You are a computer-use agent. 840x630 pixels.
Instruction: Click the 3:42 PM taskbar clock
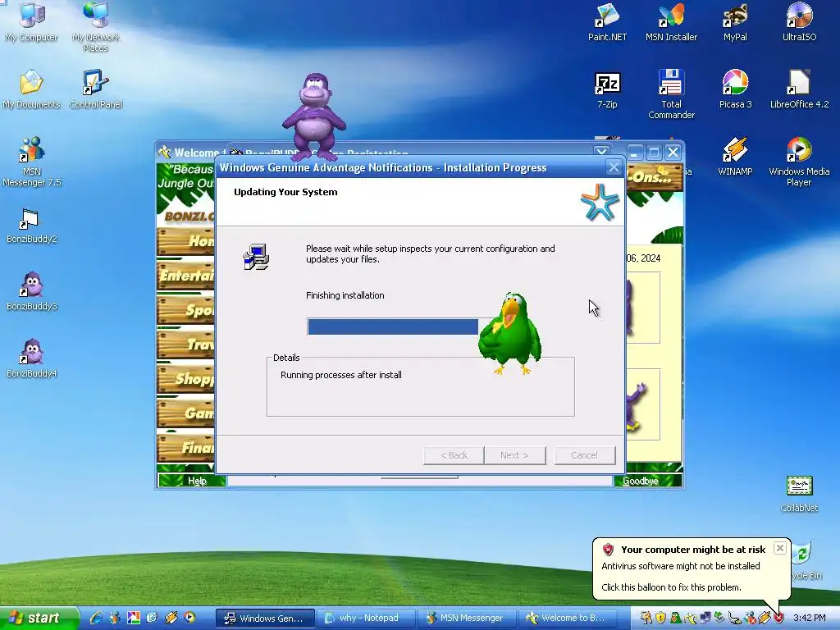[809, 619]
